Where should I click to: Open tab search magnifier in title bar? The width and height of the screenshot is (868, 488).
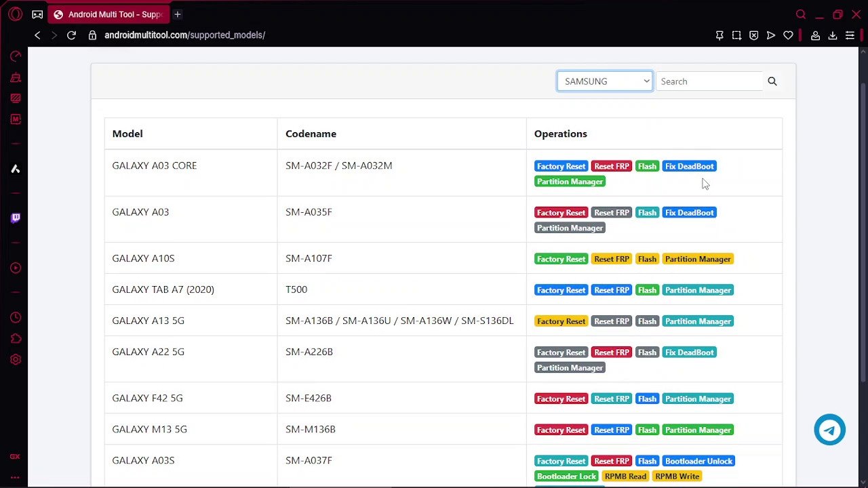pos(801,14)
